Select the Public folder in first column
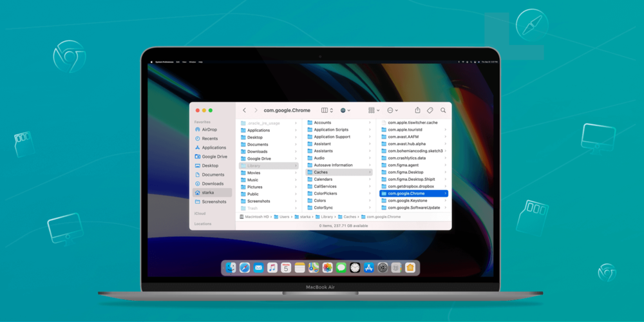This screenshot has width=644, height=322. pyautogui.click(x=269, y=194)
